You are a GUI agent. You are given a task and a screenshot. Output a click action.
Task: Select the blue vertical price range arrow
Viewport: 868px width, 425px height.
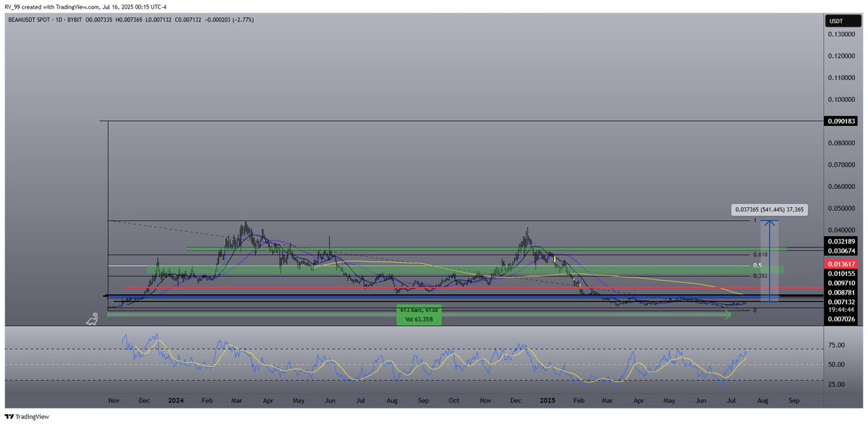point(770,261)
